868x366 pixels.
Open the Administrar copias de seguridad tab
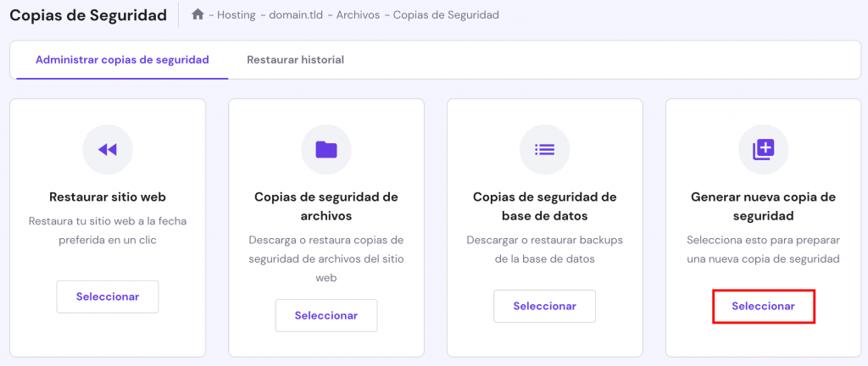click(122, 60)
